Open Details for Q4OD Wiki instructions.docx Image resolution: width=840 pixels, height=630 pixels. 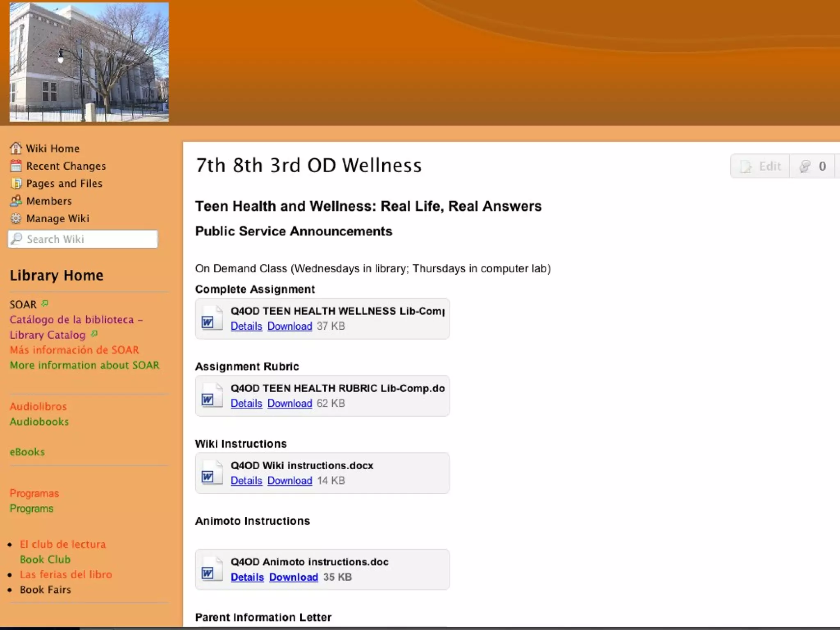point(246,480)
